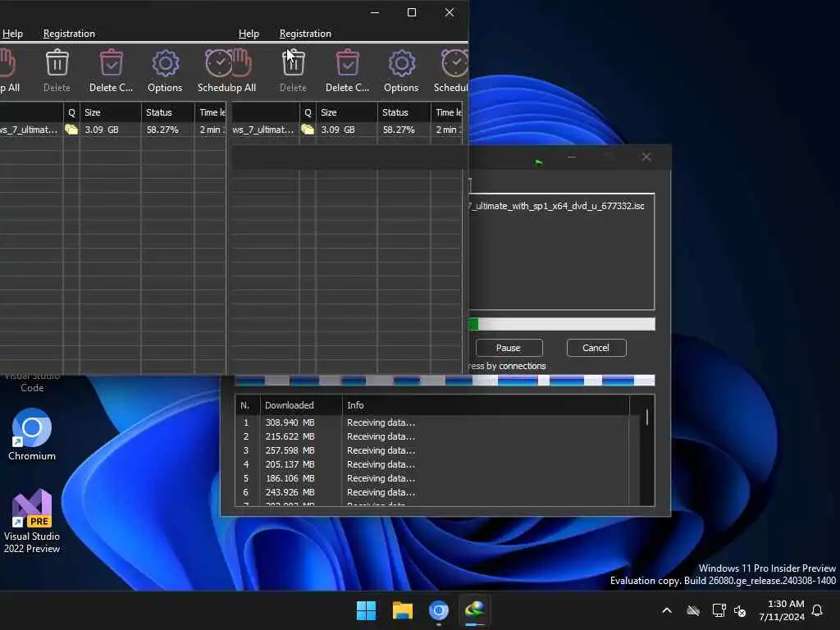Screen dimensions: 840x630
Task: Click the N. column header in connections list
Action: 248,405
